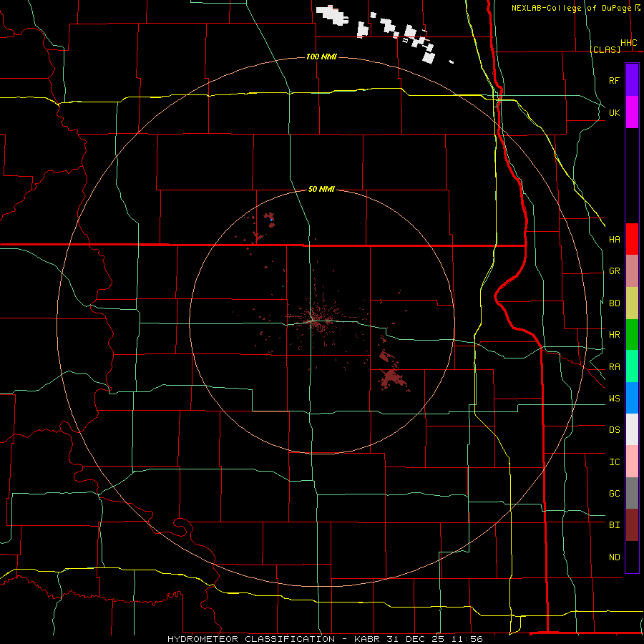Click the 'DS' legend label
The width and height of the screenshot is (644, 644).
tap(614, 430)
